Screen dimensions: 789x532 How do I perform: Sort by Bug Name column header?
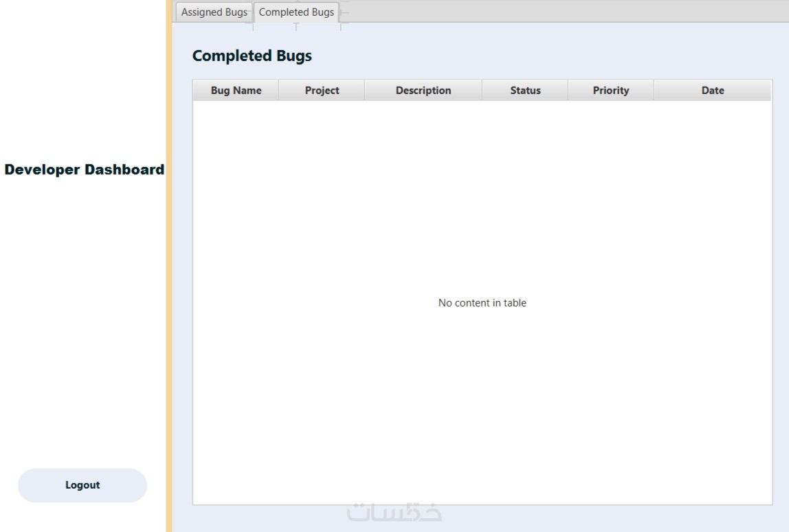tap(236, 91)
